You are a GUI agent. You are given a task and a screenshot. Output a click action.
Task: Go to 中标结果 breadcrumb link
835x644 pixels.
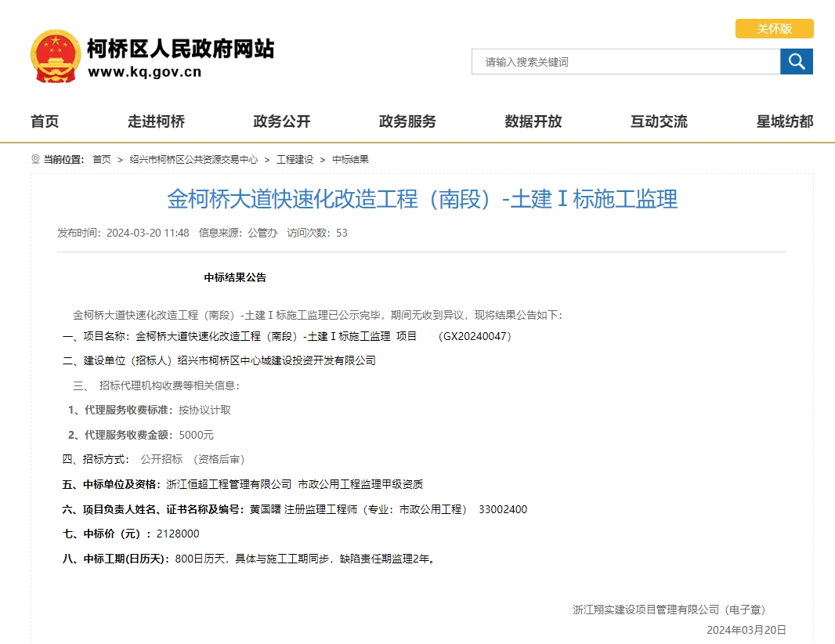tap(350, 159)
